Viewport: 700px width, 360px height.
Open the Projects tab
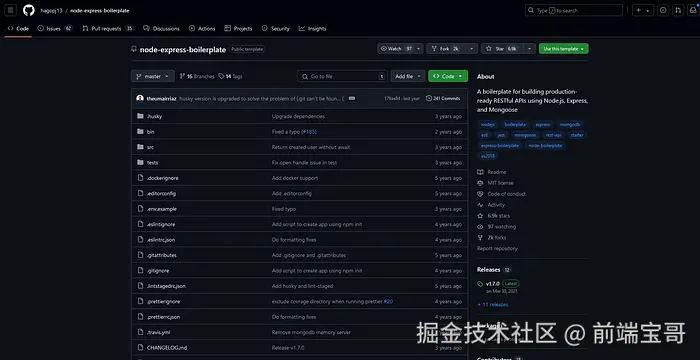pos(238,29)
